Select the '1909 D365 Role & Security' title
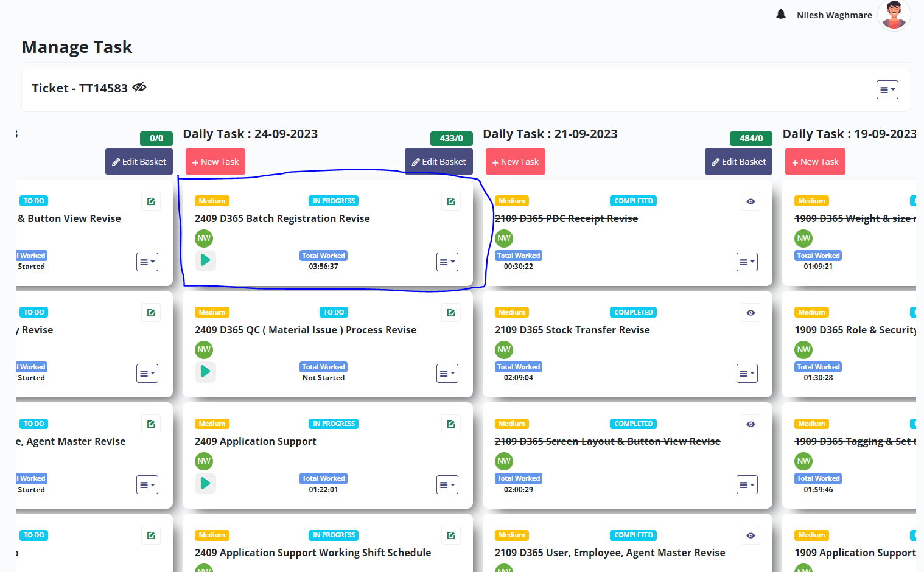 [855, 330]
